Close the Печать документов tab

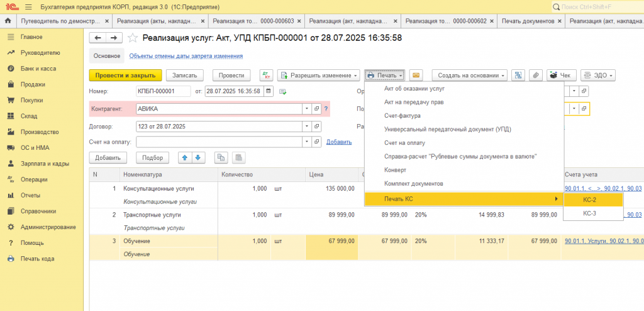559,21
